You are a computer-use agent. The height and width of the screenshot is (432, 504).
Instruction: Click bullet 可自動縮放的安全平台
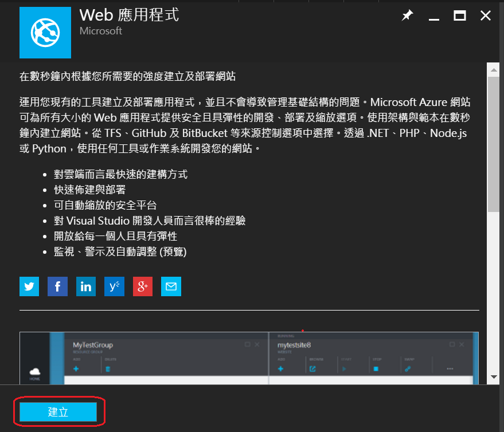tap(105, 205)
